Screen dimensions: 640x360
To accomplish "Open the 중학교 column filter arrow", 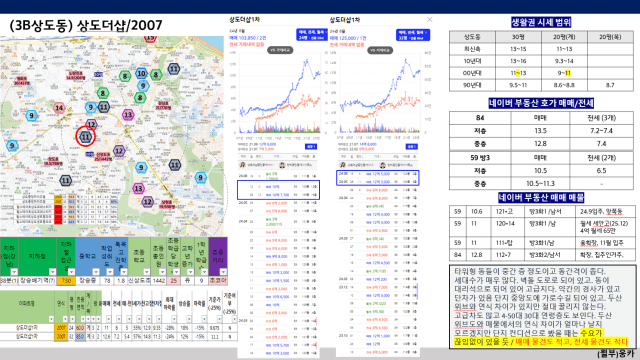I will click(96, 272).
